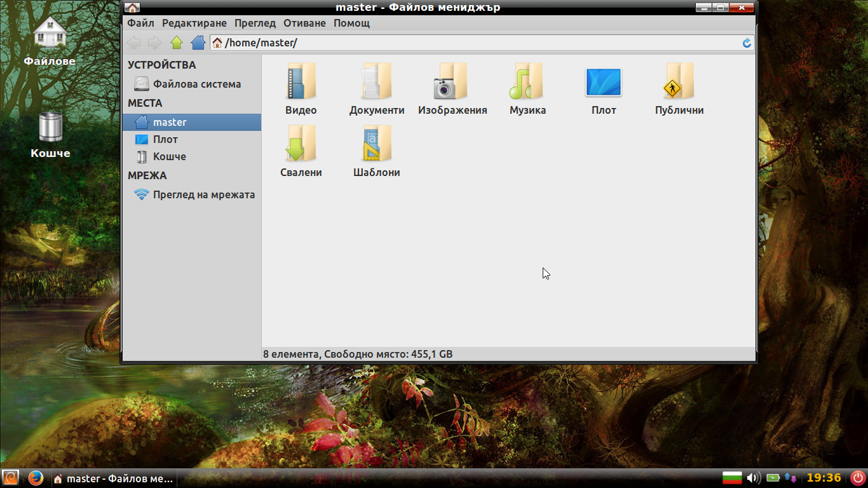
Task: Select Файлова система in sidebar
Action: [191, 84]
